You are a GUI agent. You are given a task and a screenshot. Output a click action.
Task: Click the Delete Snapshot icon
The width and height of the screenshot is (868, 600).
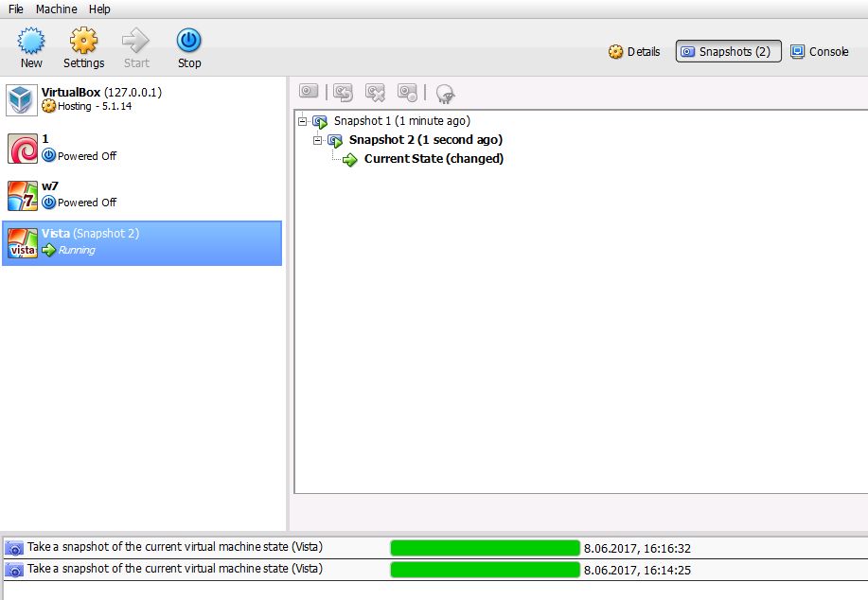[x=375, y=93]
